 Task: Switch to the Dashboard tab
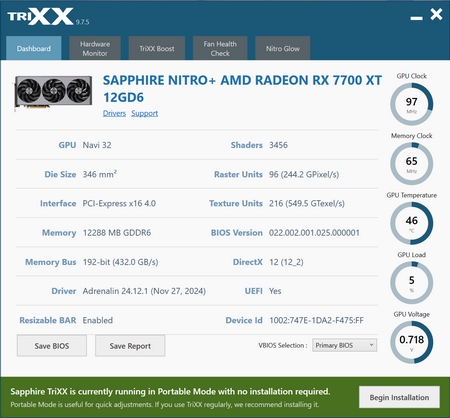click(x=34, y=48)
